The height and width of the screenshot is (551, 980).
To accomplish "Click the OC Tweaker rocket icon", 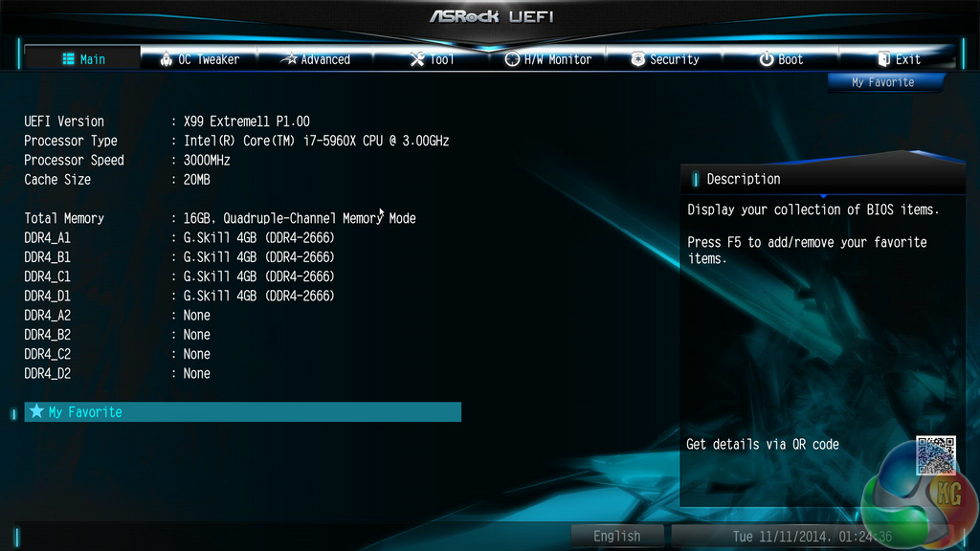I will point(166,58).
